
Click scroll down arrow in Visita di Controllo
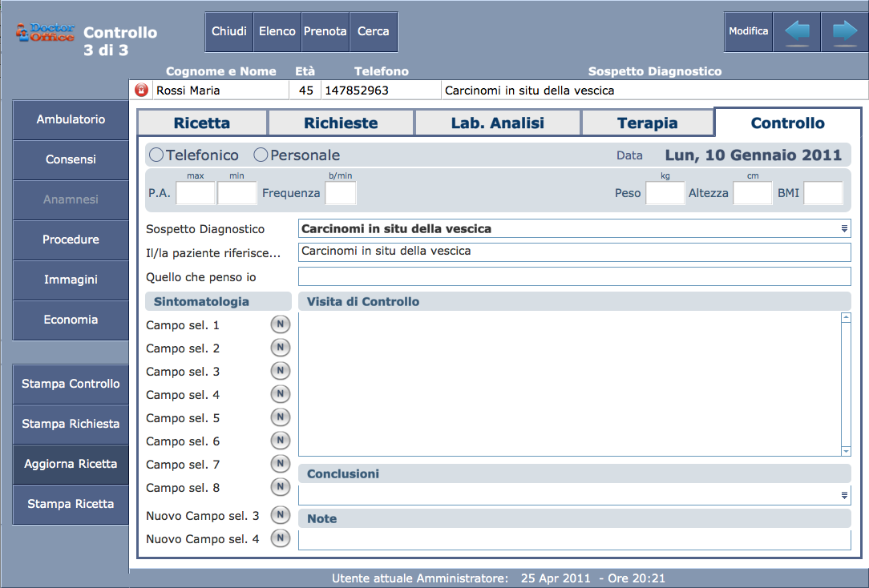coord(846,451)
